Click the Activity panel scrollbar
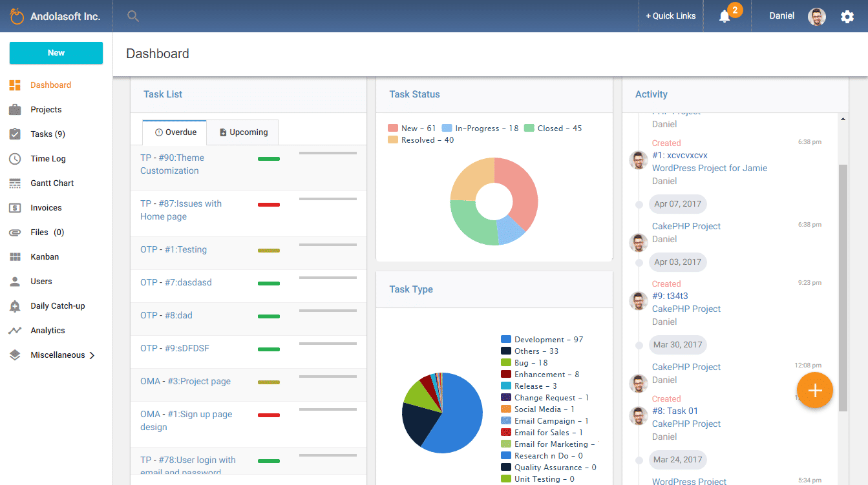This screenshot has height=485, width=868. click(843, 287)
